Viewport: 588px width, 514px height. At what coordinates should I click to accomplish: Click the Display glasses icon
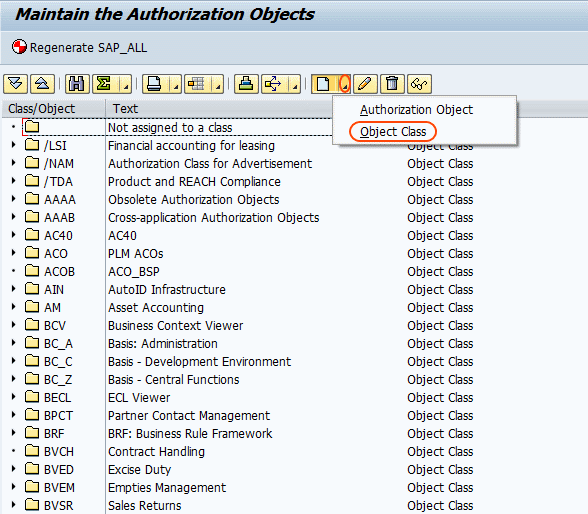pyautogui.click(x=419, y=83)
